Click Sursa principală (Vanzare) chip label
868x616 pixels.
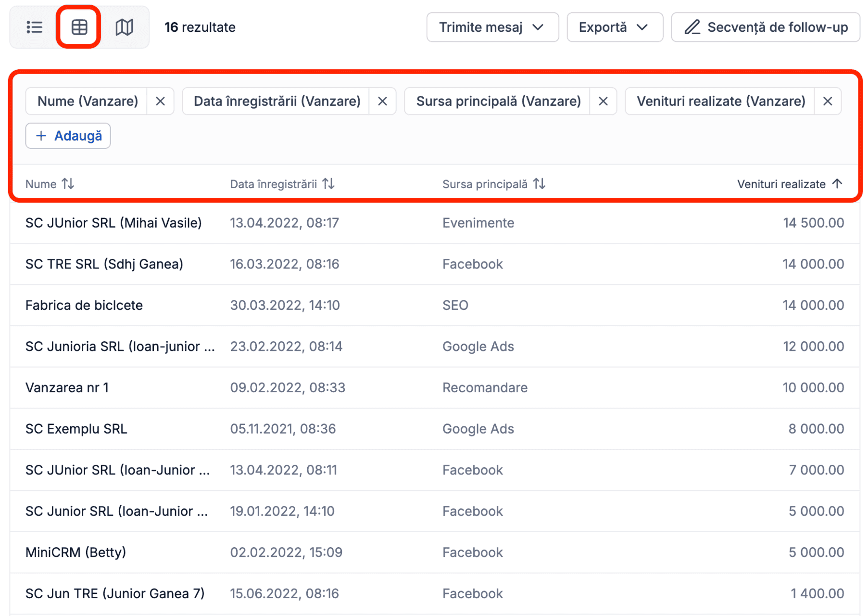[x=498, y=101]
